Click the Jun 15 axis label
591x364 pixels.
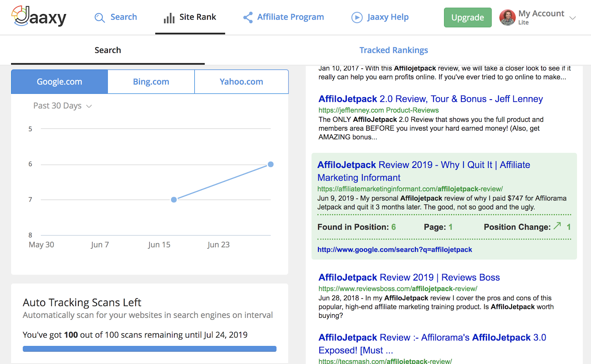tap(159, 245)
